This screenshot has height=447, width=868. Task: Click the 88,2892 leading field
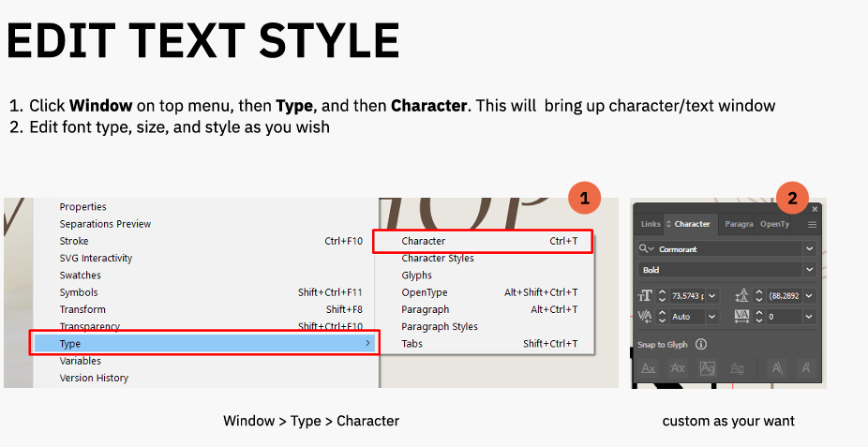click(x=785, y=296)
